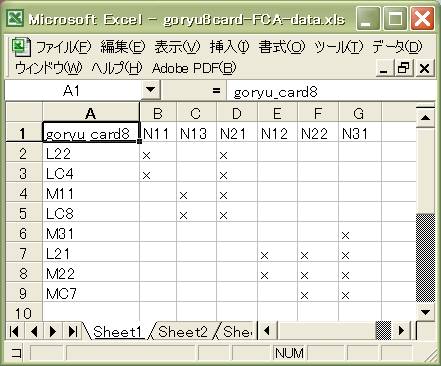Click the equals sign formula button
The width and height of the screenshot is (441, 366).
click(216, 90)
